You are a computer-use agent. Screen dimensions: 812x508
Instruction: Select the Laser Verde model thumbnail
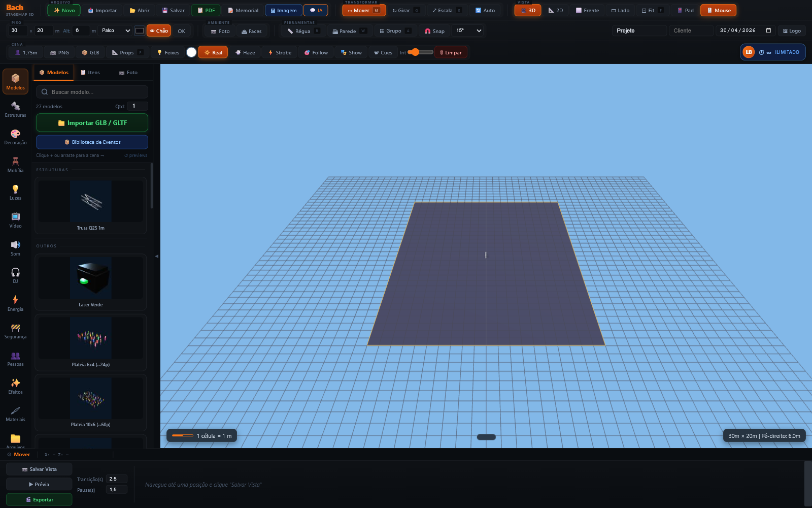tap(91, 277)
